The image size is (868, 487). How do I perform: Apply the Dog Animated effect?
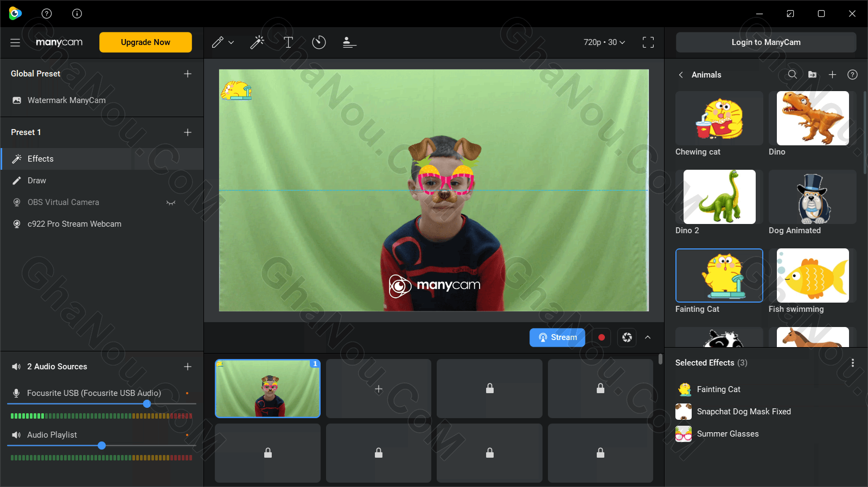[x=813, y=197]
